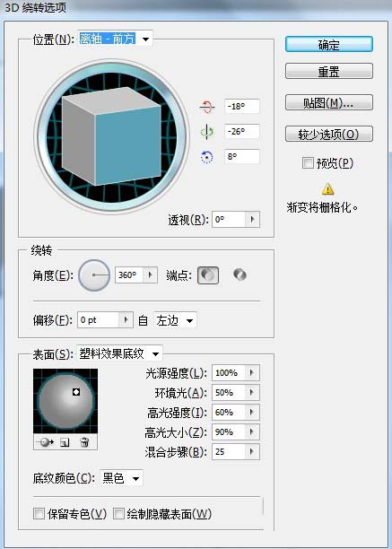Open the 透视(R) perspective arrow popup
The height and width of the screenshot is (549, 392).
252,220
